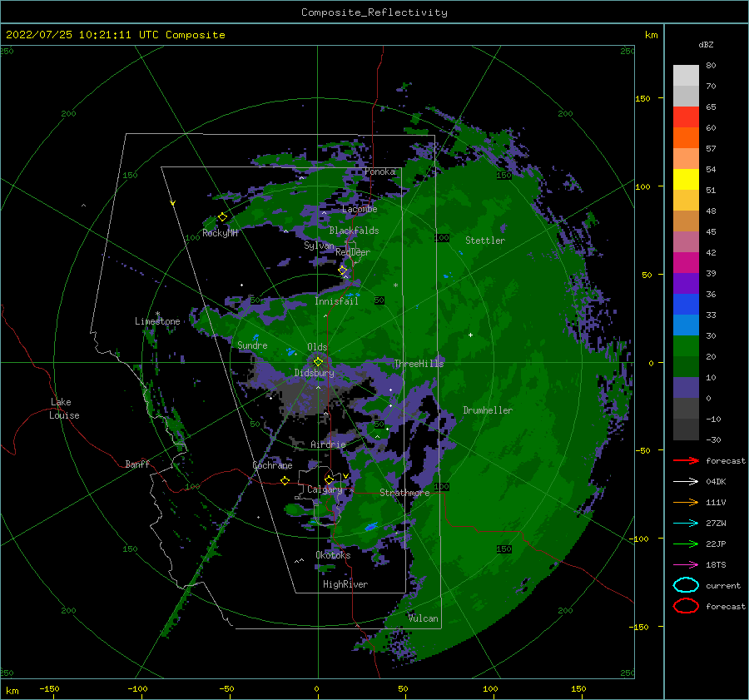This screenshot has height=700, width=749.
Task: Click the Composite_Reflectivity title
Action: point(374,12)
